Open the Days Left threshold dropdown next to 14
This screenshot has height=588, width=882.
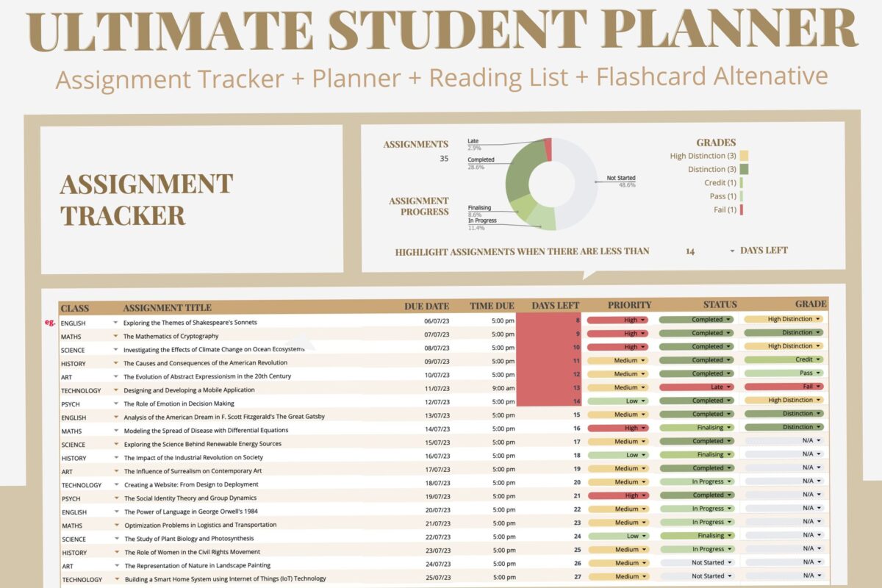pyautogui.click(x=731, y=251)
